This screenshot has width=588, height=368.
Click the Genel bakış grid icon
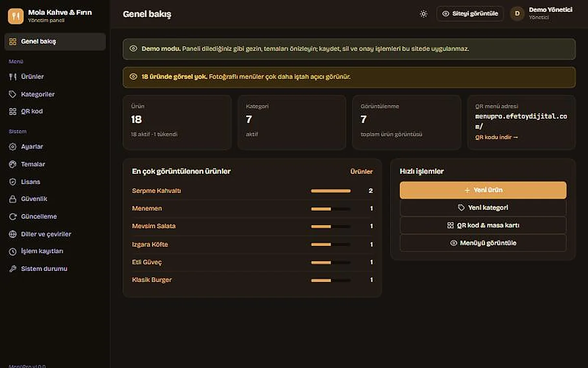click(13, 42)
